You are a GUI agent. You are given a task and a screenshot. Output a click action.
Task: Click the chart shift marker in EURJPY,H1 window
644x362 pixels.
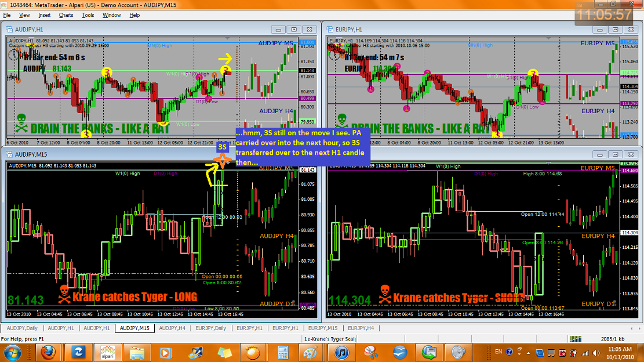click(x=548, y=38)
